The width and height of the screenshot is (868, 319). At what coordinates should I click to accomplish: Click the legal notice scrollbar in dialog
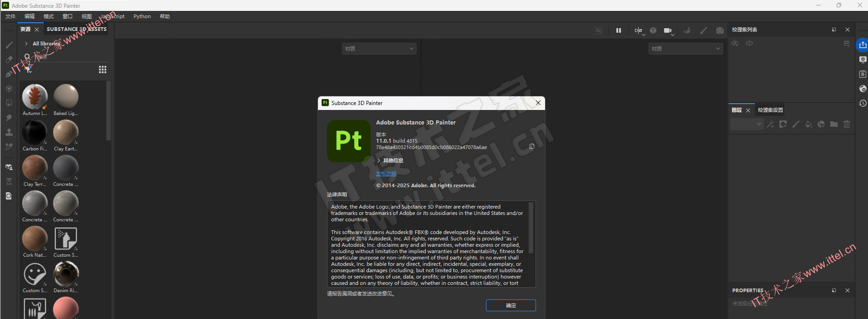pyautogui.click(x=531, y=228)
